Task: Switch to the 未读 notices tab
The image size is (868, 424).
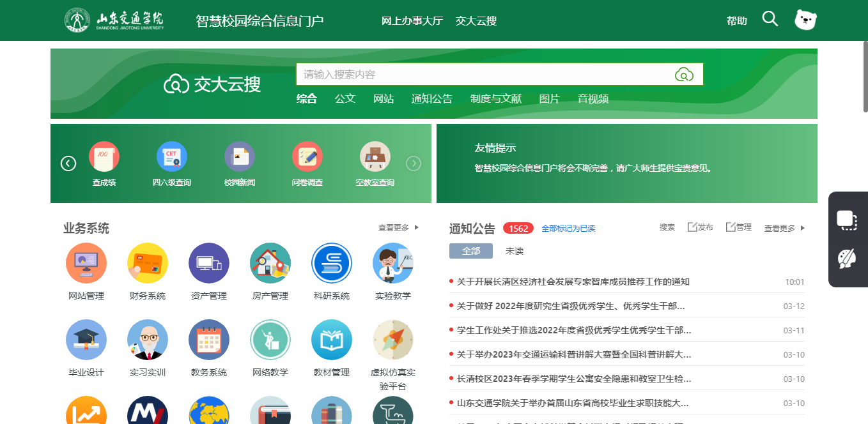Action: click(x=515, y=251)
